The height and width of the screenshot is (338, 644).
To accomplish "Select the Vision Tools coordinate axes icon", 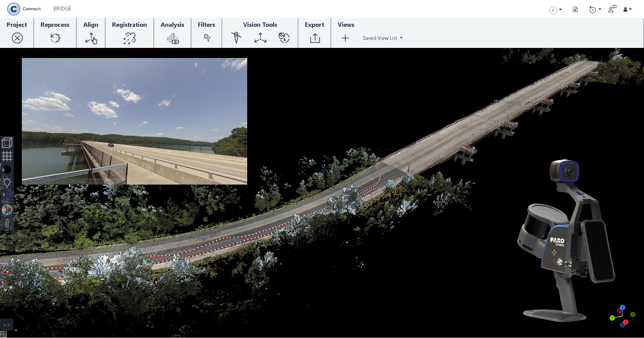I will point(260,38).
